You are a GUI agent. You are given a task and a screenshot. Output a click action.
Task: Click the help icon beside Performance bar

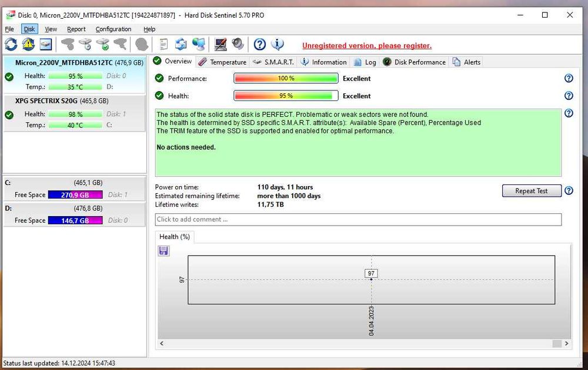point(569,78)
